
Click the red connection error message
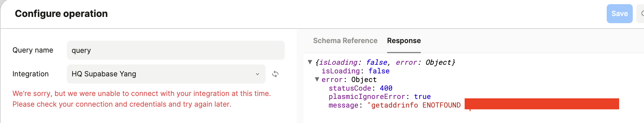tap(141, 99)
